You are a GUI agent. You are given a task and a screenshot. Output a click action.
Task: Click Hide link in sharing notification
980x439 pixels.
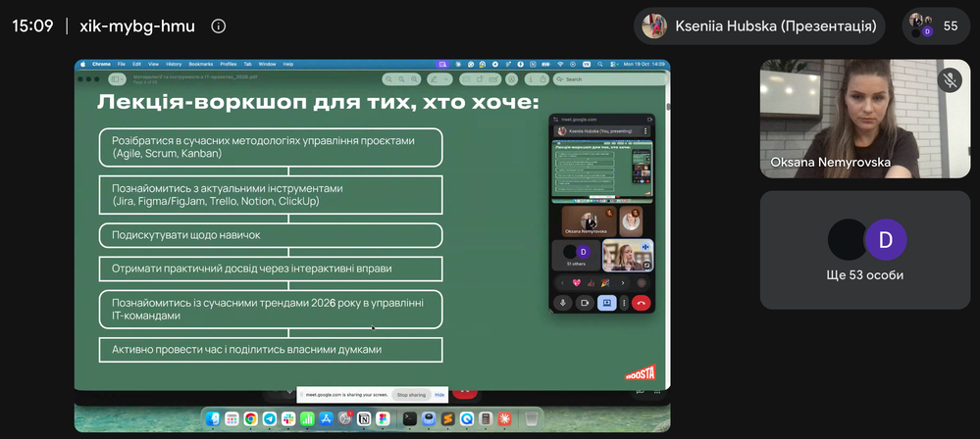click(x=440, y=395)
